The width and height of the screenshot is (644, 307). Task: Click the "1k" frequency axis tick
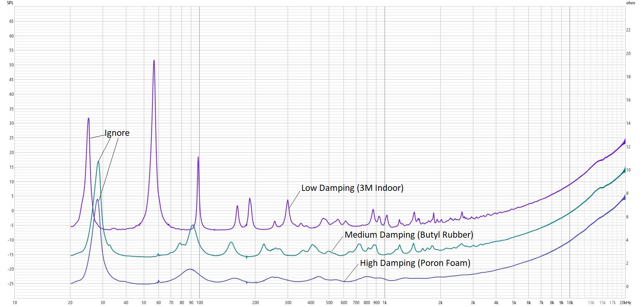[385, 303]
